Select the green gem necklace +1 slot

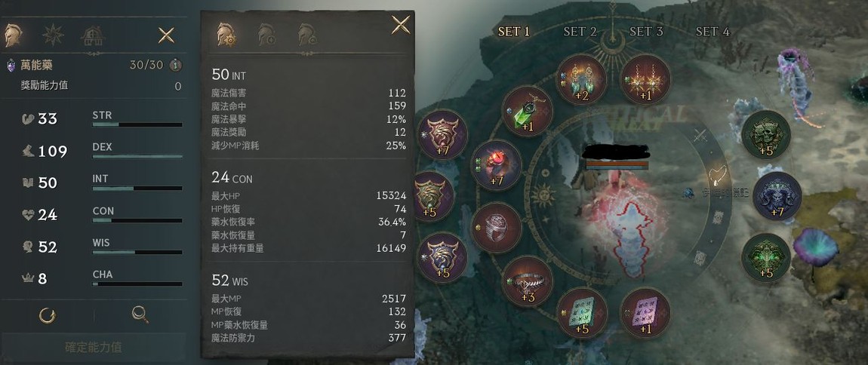click(528, 112)
